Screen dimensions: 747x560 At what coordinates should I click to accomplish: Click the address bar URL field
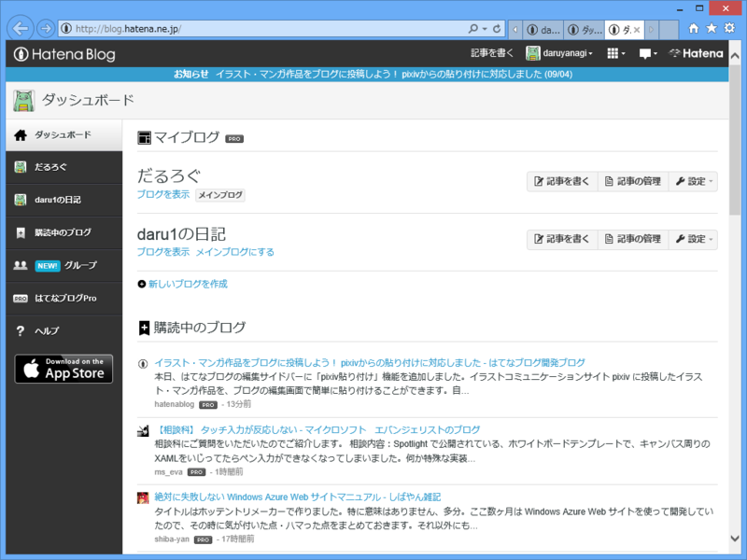point(264,29)
